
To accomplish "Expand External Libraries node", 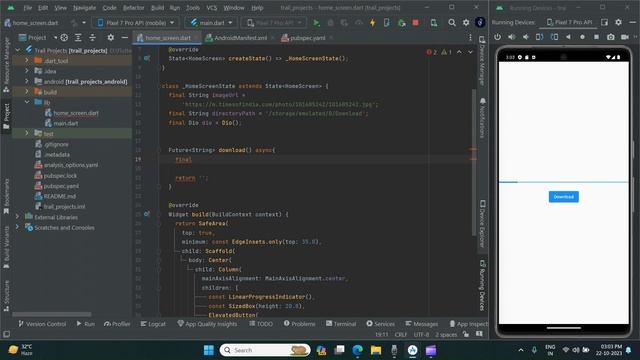I will (17, 217).
